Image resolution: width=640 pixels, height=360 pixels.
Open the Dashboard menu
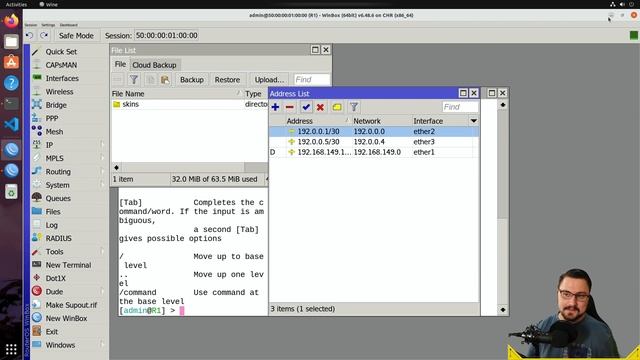point(69,25)
